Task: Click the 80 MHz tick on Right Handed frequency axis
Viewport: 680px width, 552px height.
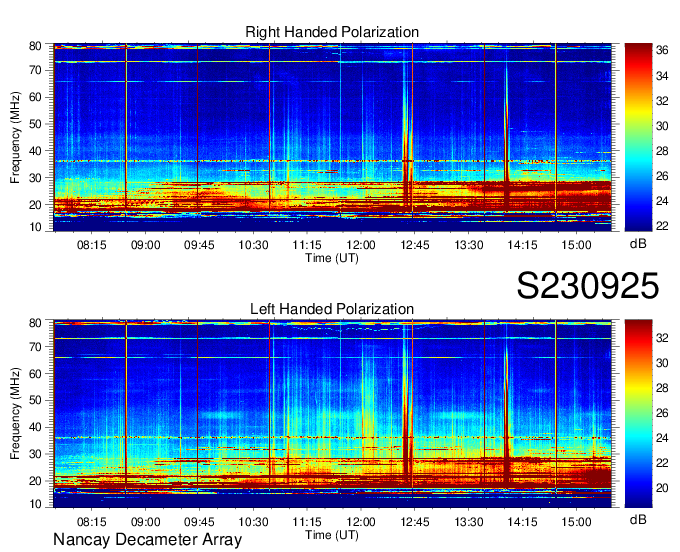Action: [x=35, y=46]
